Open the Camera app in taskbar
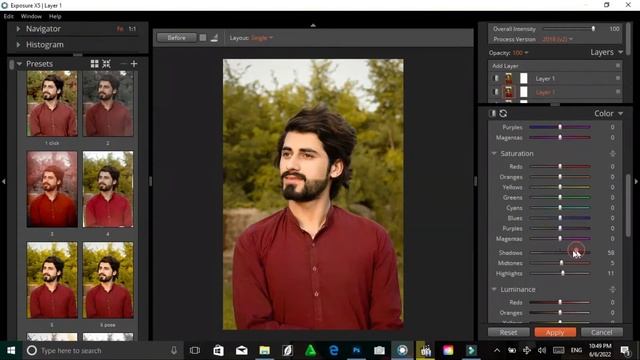 coord(379,350)
